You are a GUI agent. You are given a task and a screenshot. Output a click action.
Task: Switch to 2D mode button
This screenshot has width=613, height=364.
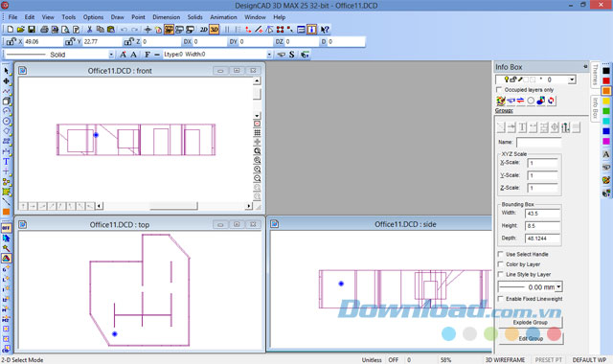(204, 30)
